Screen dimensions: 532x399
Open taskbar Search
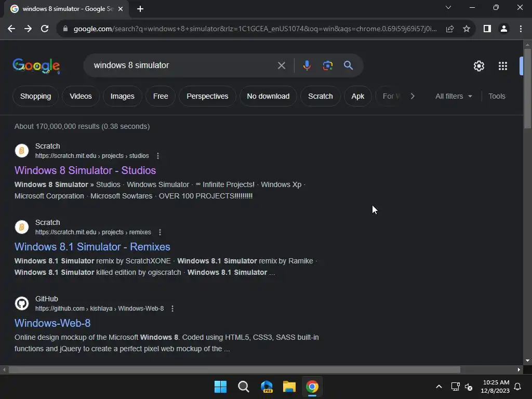click(x=243, y=387)
